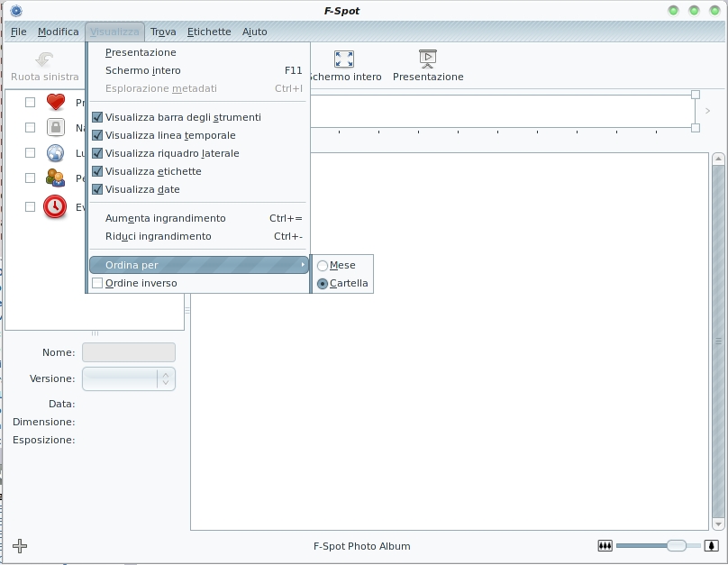Click the scrollbar down arrow
Viewport: 728px width, 565px height.
point(718,524)
